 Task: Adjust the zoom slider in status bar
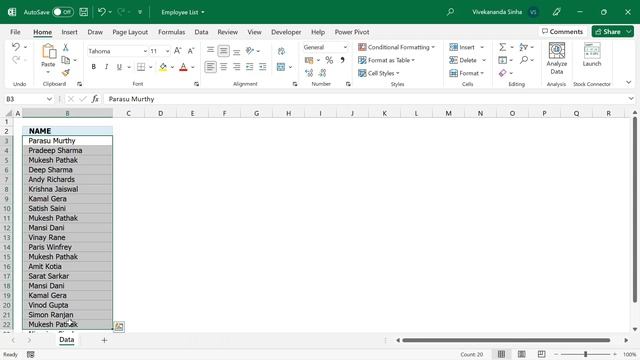585,354
